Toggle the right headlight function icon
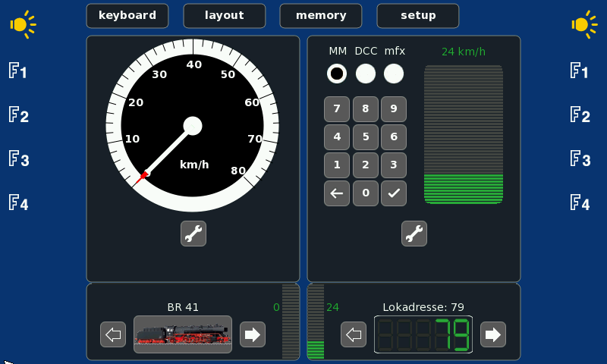This screenshot has width=607, height=364. [583, 24]
